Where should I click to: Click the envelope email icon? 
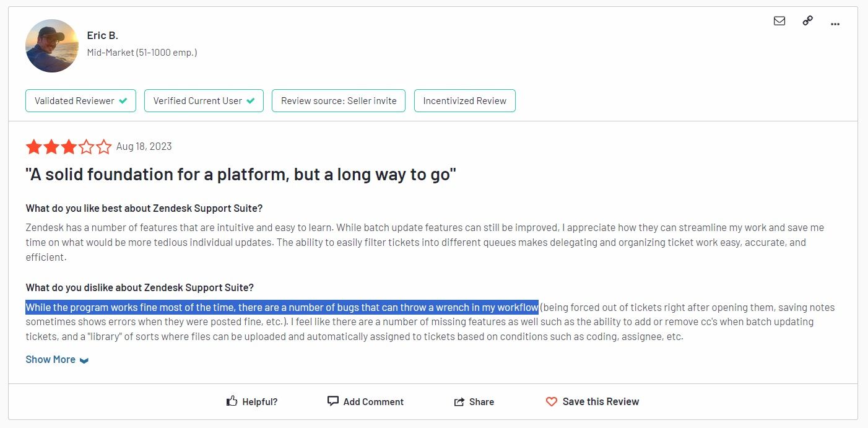tap(779, 21)
